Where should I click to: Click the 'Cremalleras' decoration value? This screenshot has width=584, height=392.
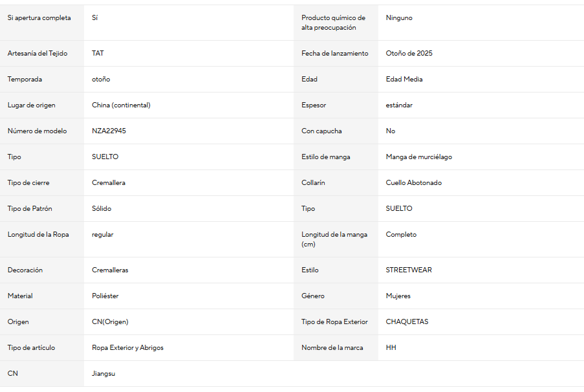[110, 270]
